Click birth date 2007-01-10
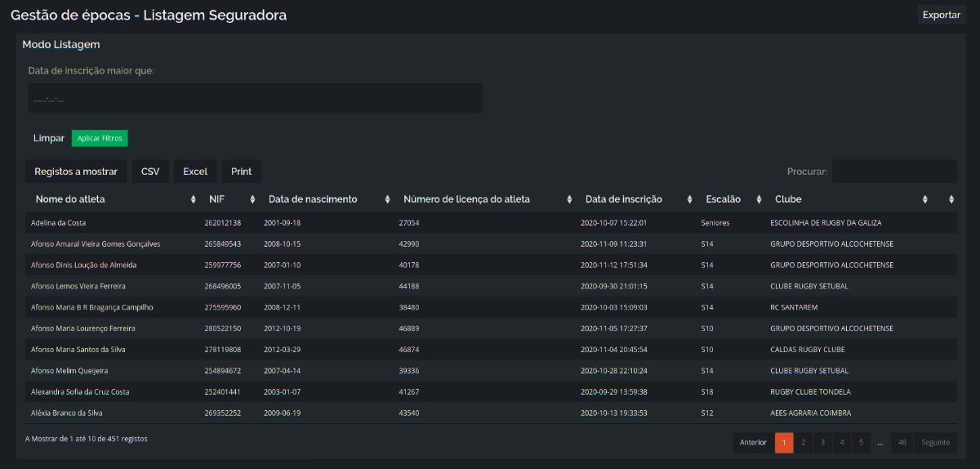This screenshot has height=469, width=980. click(283, 265)
